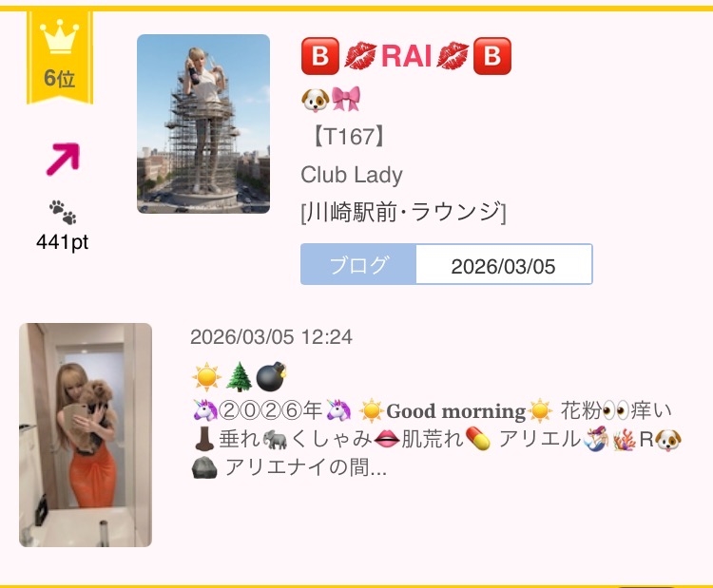
Task: Click the kiss mark emoji after RAI
Action: coord(452,56)
